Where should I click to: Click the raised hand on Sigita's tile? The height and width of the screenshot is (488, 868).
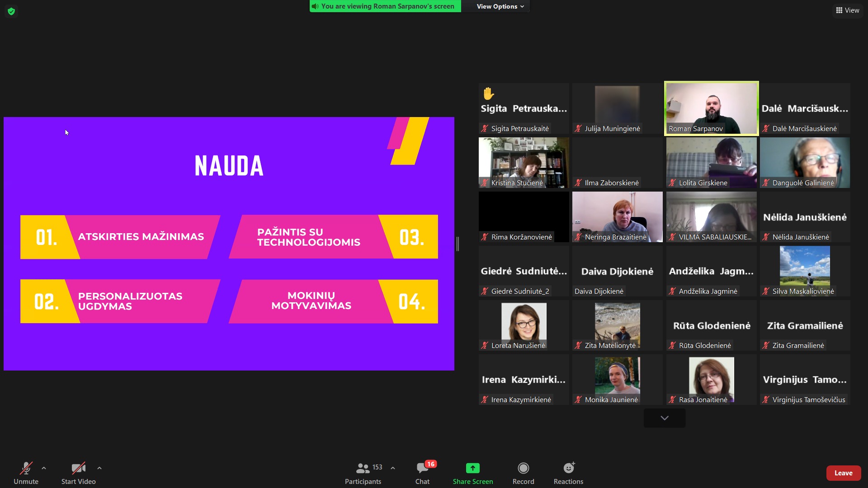pyautogui.click(x=488, y=94)
